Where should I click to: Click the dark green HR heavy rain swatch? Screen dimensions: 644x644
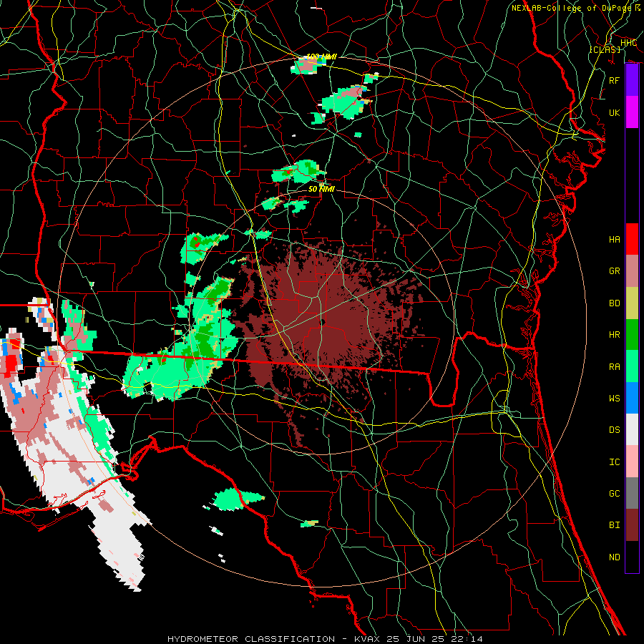tap(632, 335)
